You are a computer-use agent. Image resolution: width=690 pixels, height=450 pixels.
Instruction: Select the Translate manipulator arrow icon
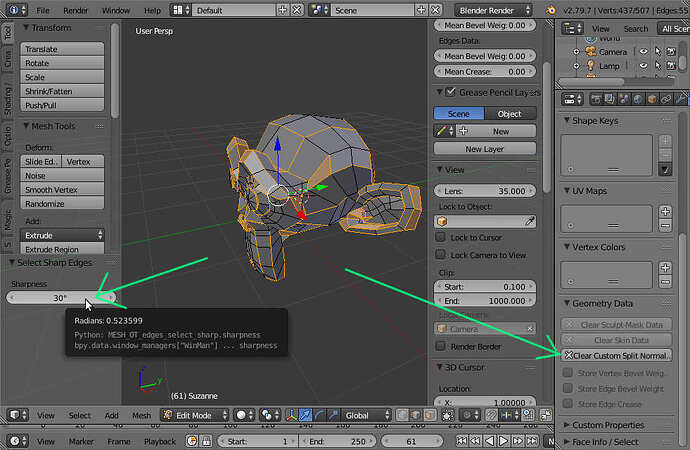pos(305,415)
